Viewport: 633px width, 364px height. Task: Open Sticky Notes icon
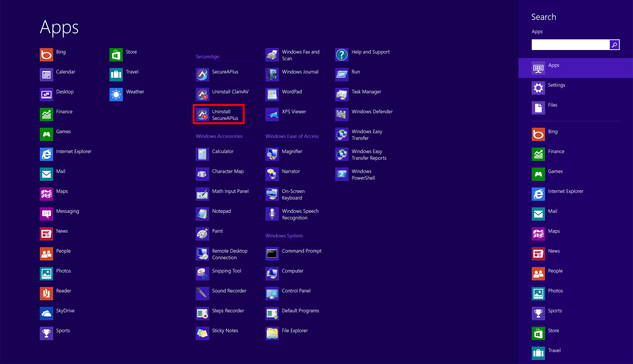[x=202, y=333]
